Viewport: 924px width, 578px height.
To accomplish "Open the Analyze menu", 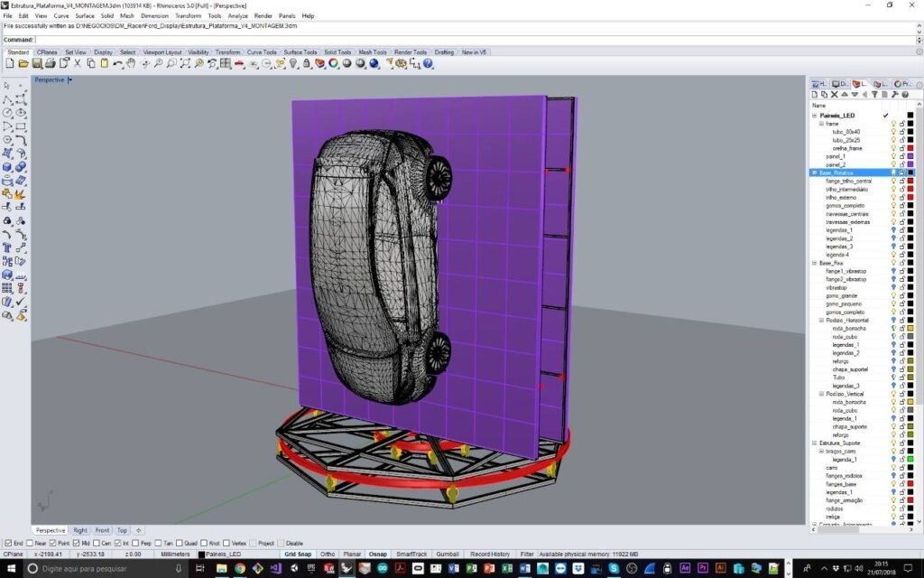I will 238,15.
